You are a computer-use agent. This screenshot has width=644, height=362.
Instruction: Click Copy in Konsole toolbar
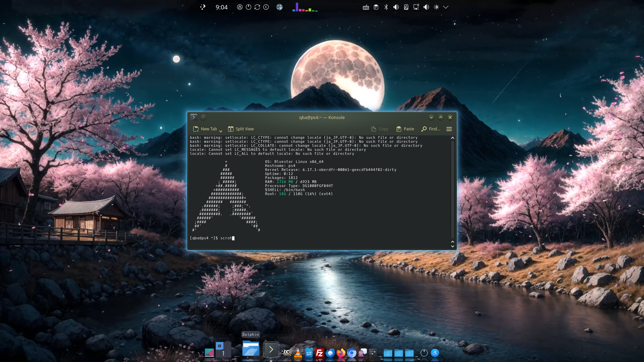point(380,129)
